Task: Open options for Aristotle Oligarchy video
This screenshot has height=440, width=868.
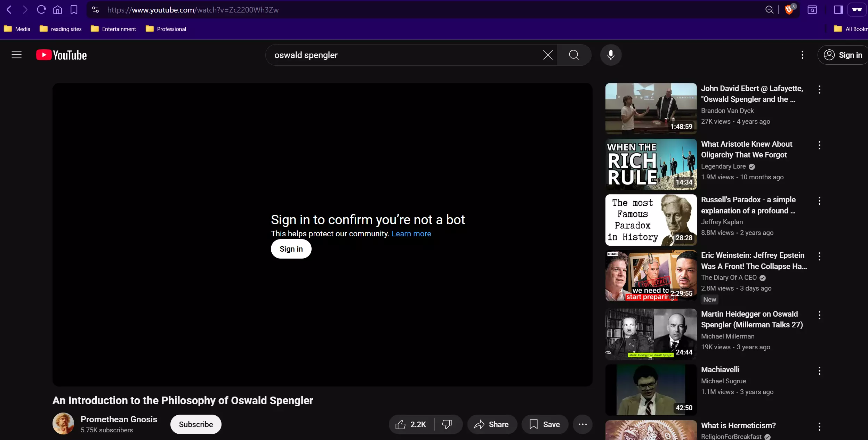Action: [819, 145]
